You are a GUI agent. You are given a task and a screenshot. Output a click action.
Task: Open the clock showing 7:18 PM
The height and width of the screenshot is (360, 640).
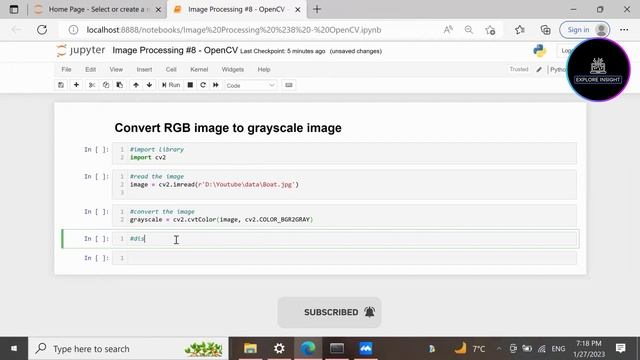tap(589, 349)
